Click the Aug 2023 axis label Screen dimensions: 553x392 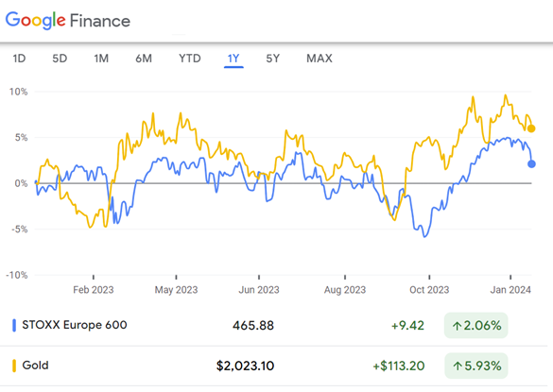point(345,290)
